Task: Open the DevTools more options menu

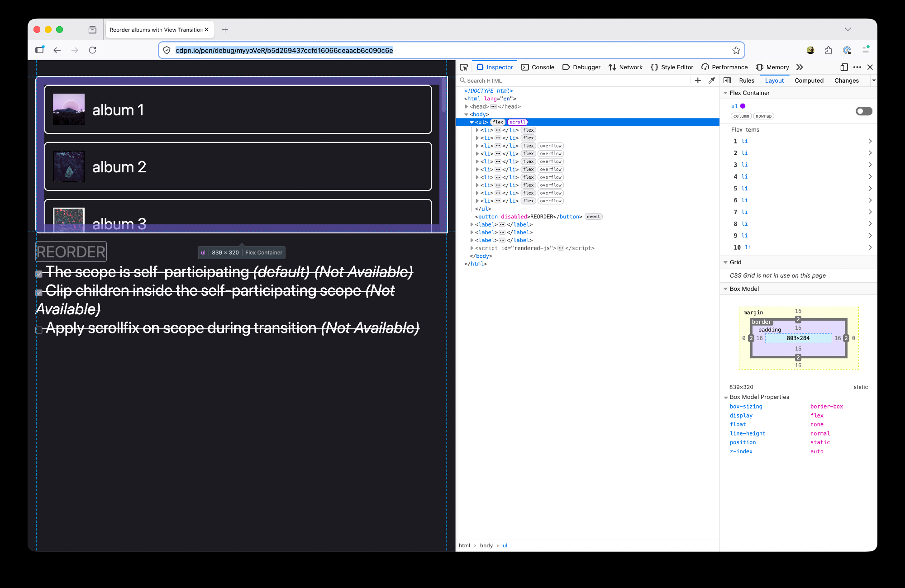Action: pyautogui.click(x=857, y=67)
